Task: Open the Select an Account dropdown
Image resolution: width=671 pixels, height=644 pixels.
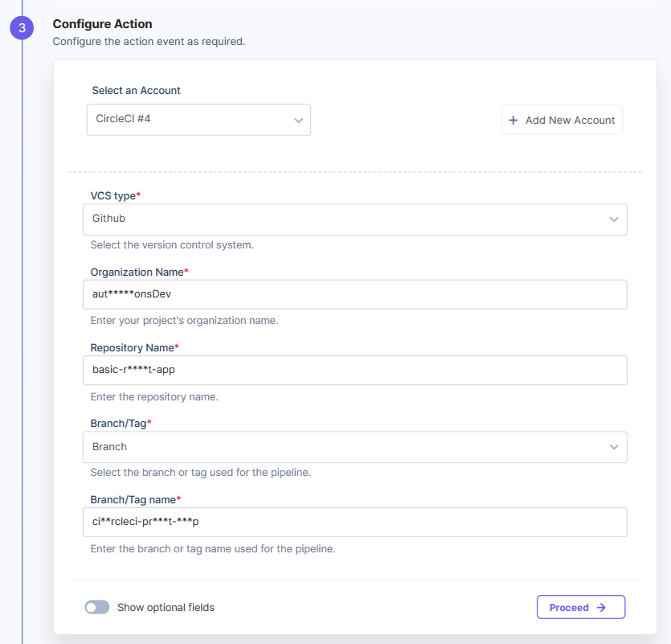Action: click(199, 120)
